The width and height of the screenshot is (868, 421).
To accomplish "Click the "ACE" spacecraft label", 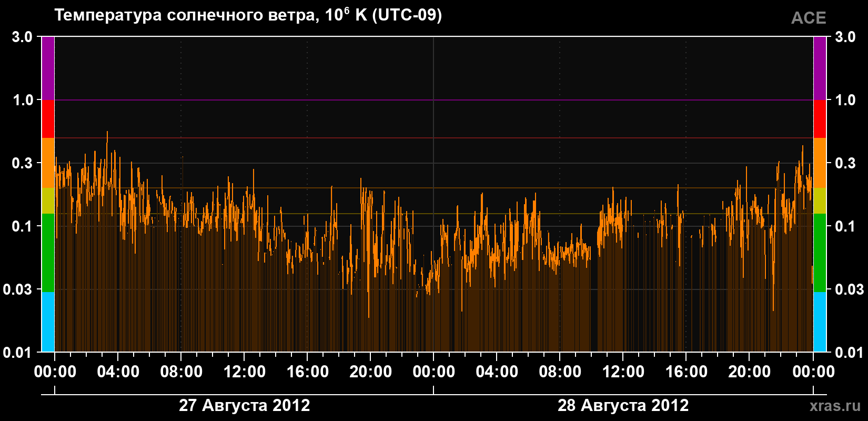I will pos(809,18).
